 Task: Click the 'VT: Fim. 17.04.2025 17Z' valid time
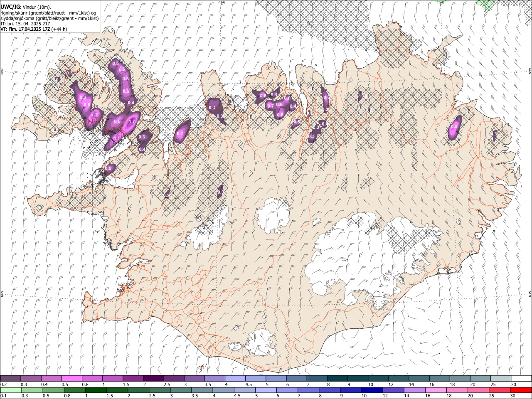tap(25, 29)
